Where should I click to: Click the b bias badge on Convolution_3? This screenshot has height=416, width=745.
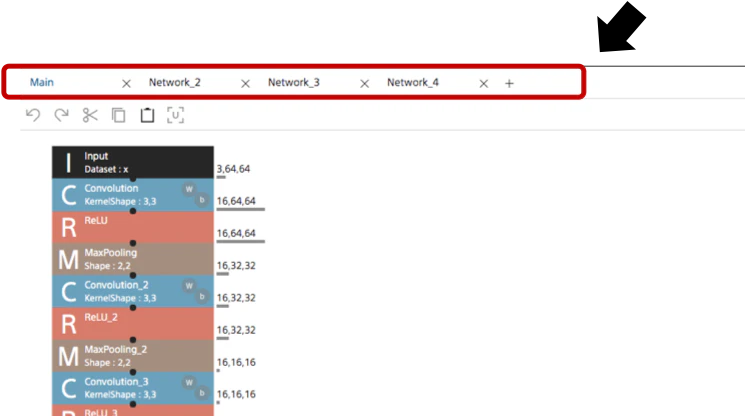click(x=202, y=394)
